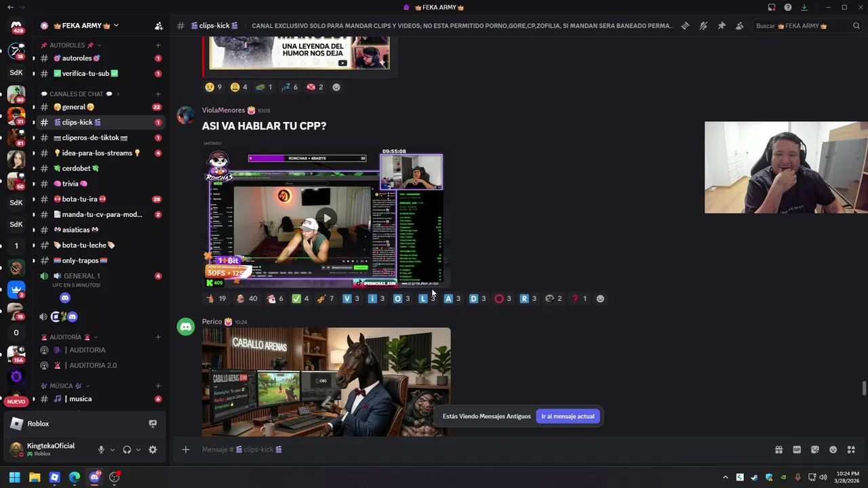
Task: Play the ViolaMenores video clip
Action: click(x=327, y=218)
